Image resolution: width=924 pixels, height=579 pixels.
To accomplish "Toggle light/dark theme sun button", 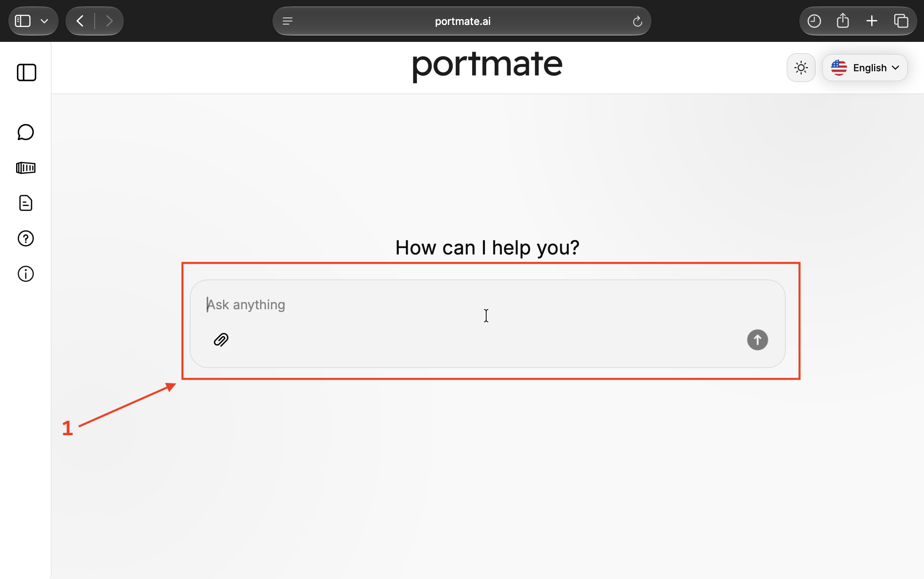I will point(801,68).
